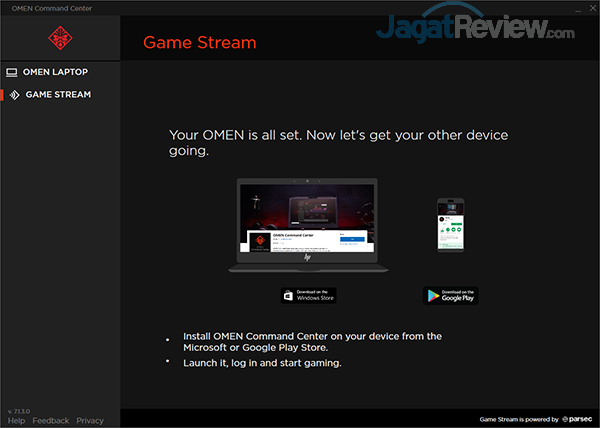Click the laptop icon beside OMEN LAPTOP
The image size is (600, 428).
[x=12, y=72]
